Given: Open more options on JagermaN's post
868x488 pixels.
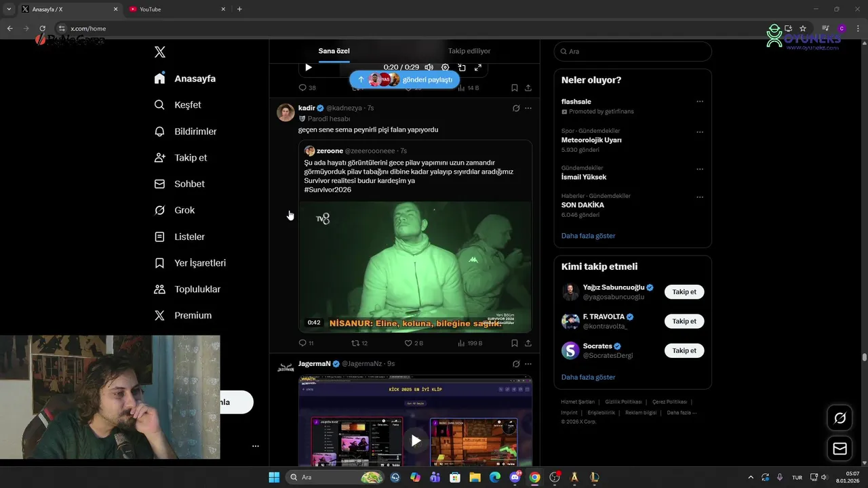Looking at the screenshot, I should click(x=528, y=364).
